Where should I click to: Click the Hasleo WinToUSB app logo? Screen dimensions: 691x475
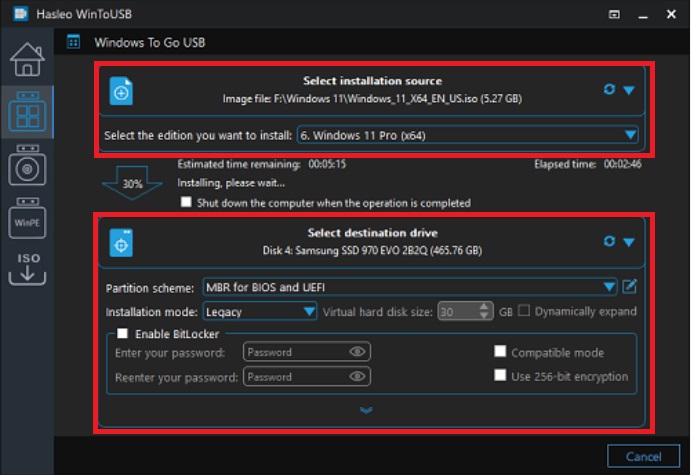coord(20,14)
